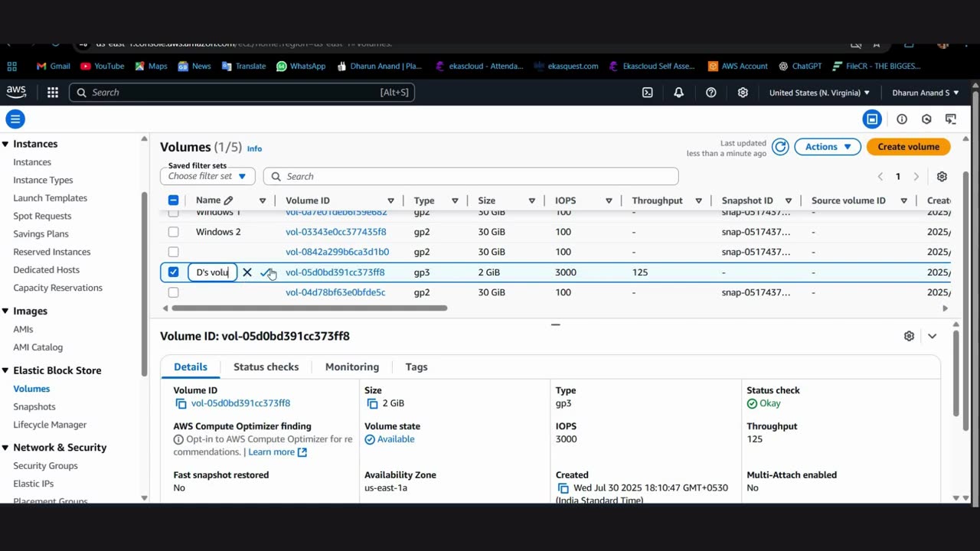The image size is (980, 551).
Task: Open vol-05d0bd391cc373ff8 link in details
Action: tap(240, 403)
